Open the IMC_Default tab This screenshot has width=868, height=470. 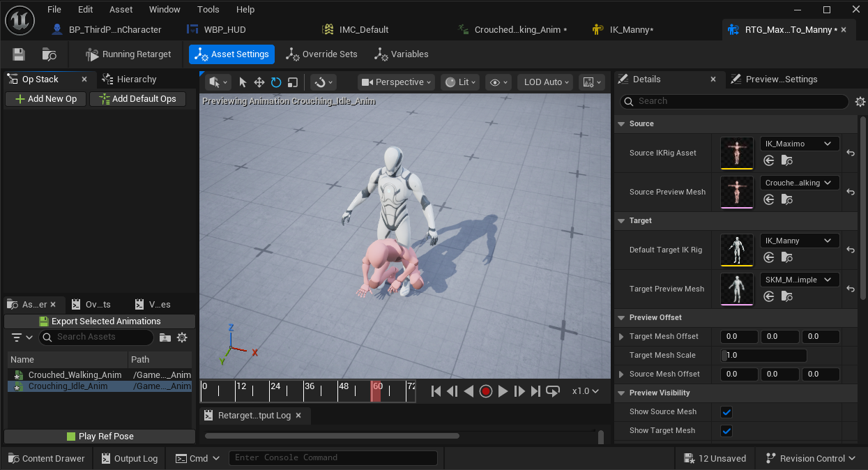(x=356, y=30)
